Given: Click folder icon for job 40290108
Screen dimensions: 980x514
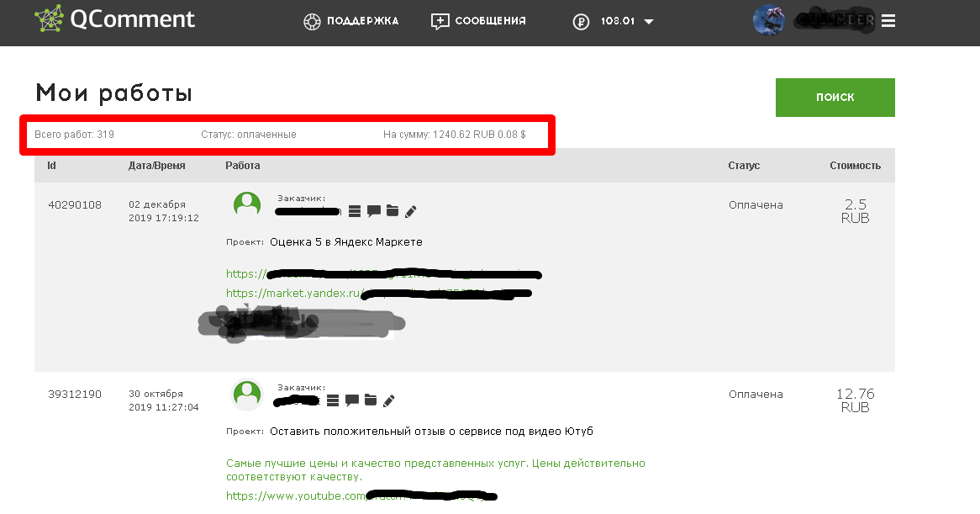Looking at the screenshot, I should [x=393, y=210].
